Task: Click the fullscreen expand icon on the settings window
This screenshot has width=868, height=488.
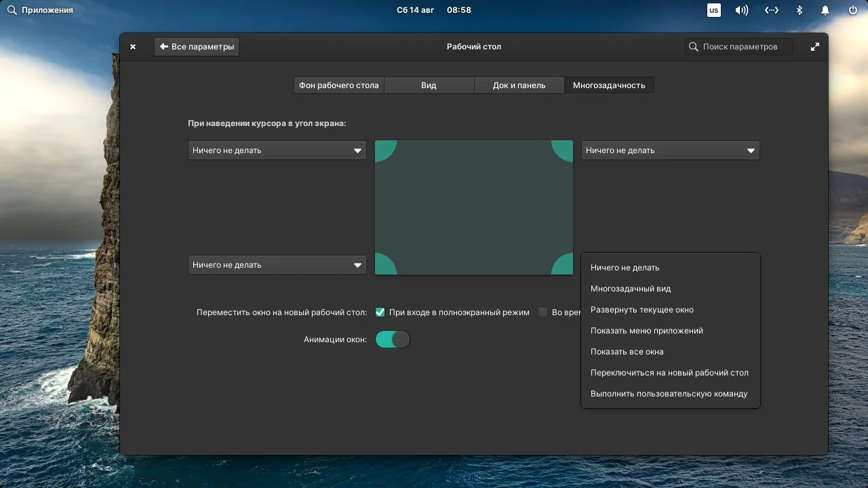Action: [814, 46]
